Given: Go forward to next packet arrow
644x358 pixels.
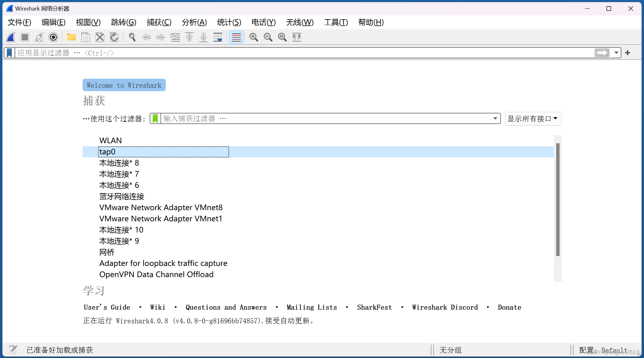Looking at the screenshot, I should pos(161,37).
